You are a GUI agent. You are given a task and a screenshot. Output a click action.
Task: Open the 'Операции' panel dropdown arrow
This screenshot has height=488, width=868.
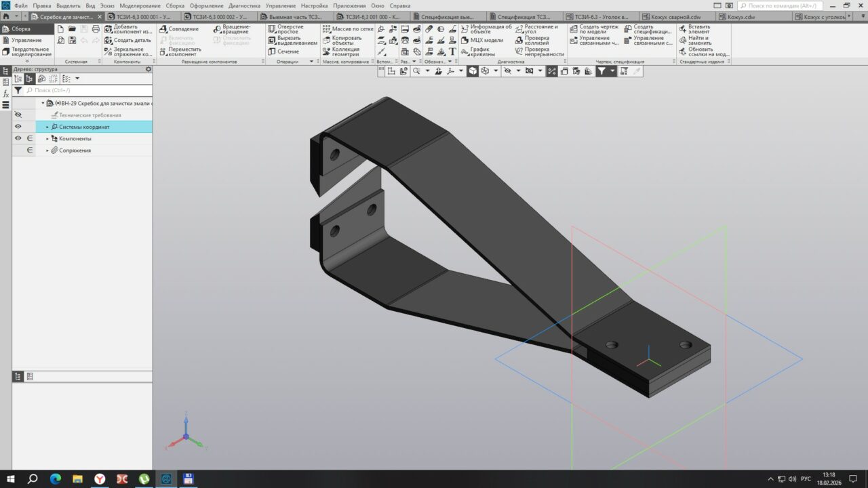[312, 62]
